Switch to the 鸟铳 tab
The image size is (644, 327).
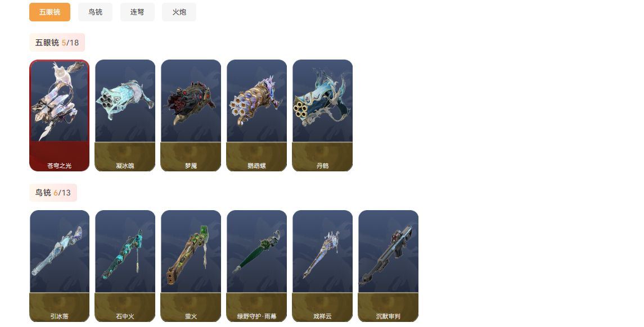pos(95,12)
